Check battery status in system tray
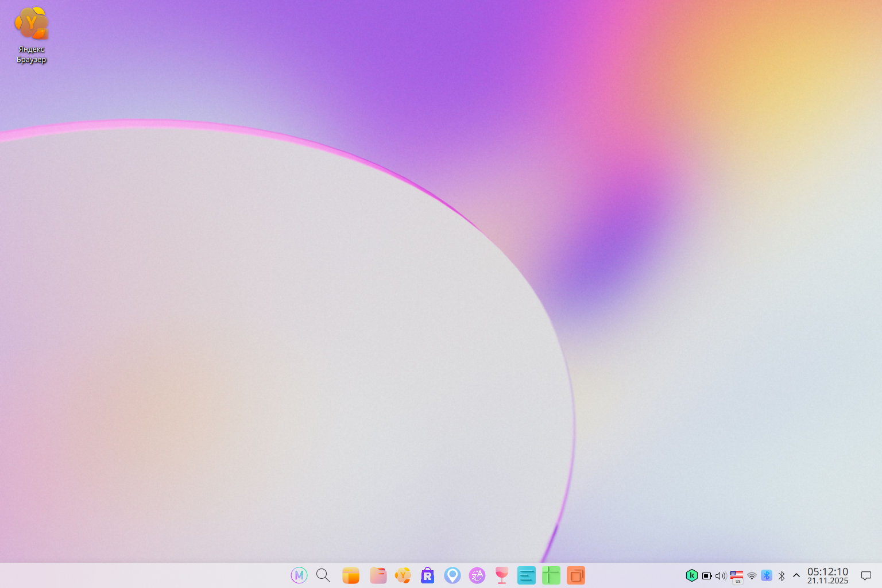 click(707, 575)
